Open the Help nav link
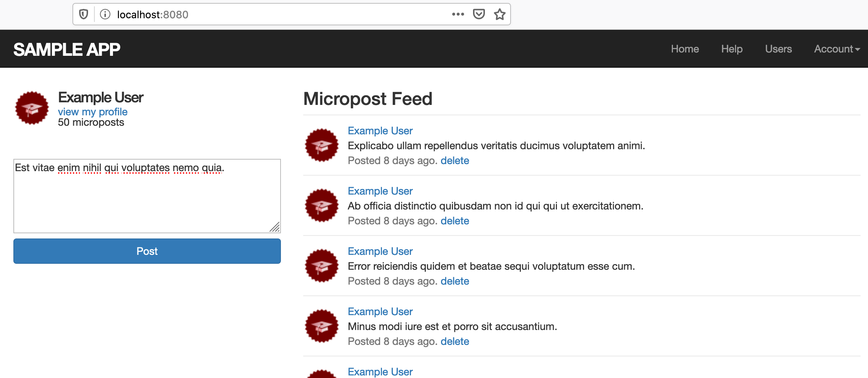Screen dimensions: 868x378 pos(732,49)
